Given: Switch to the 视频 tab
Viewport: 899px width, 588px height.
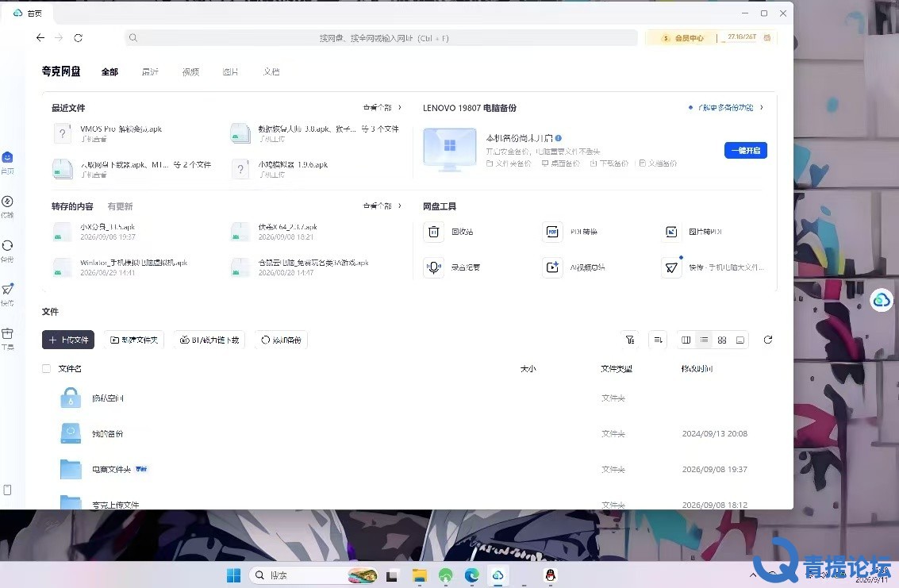Looking at the screenshot, I should (x=190, y=71).
